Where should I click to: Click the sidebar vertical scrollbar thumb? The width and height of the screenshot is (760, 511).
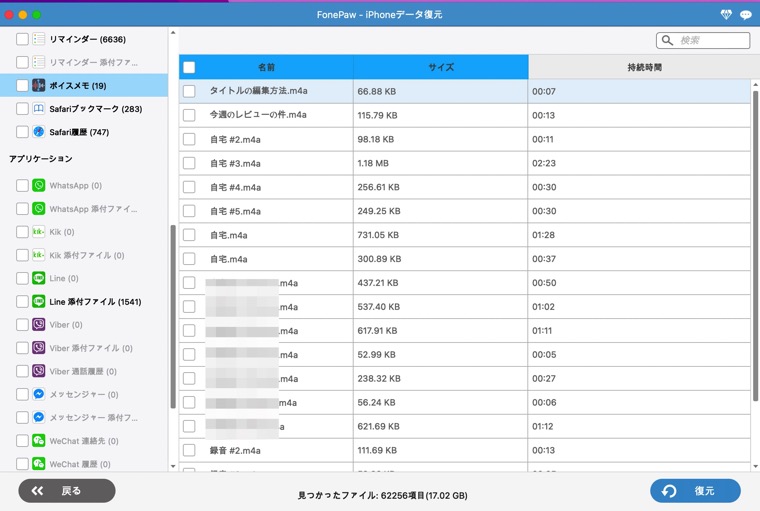(173, 317)
